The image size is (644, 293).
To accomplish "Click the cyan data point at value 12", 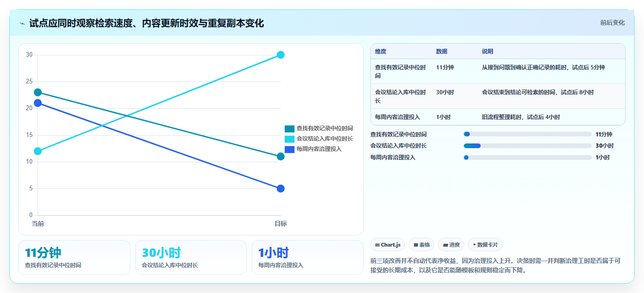I will pos(38,151).
